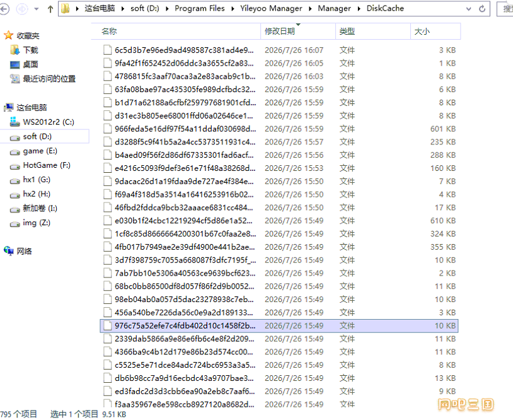Image resolution: width=513 pixels, height=420 pixels.
Task: Select file e030b1f24cbc12219294cf5d86e1a52
Action: (279, 221)
